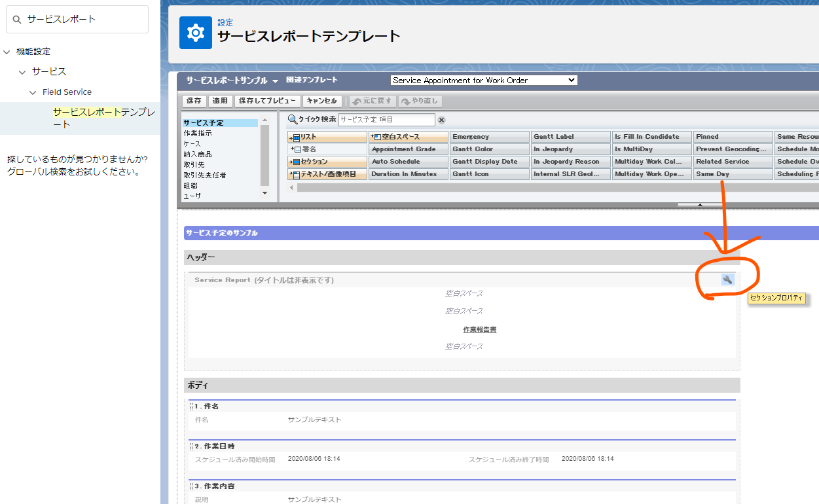Select 作業指示 in the object list
This screenshot has width=819, height=504.
(198, 134)
